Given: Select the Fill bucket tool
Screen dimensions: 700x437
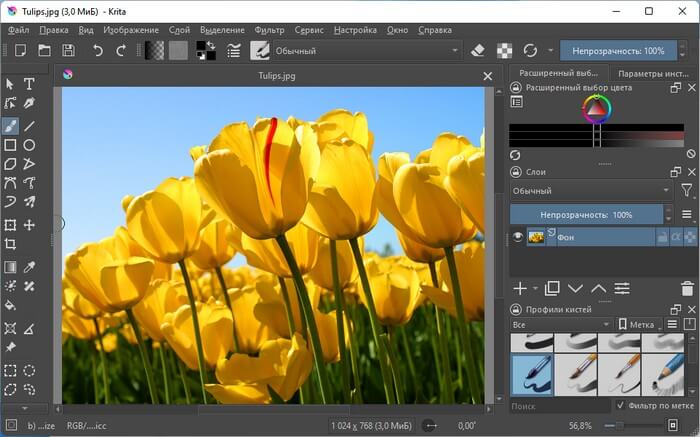Looking at the screenshot, I should click(x=10, y=306).
